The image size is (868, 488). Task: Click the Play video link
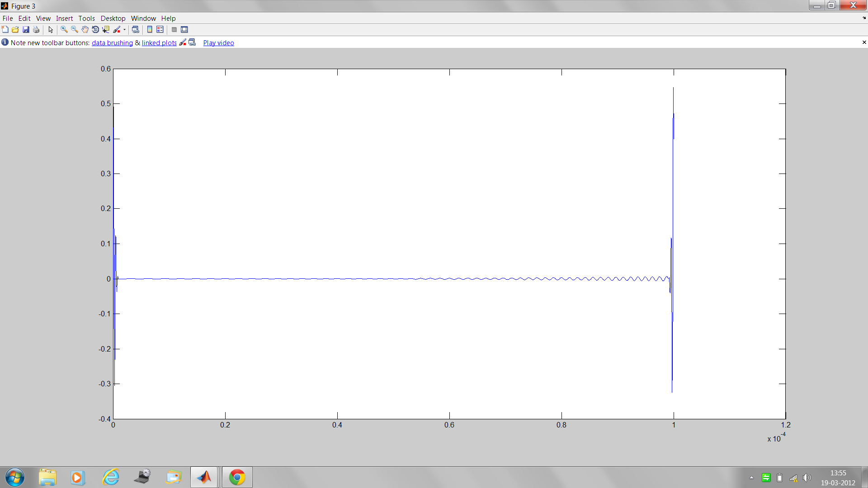coord(218,42)
